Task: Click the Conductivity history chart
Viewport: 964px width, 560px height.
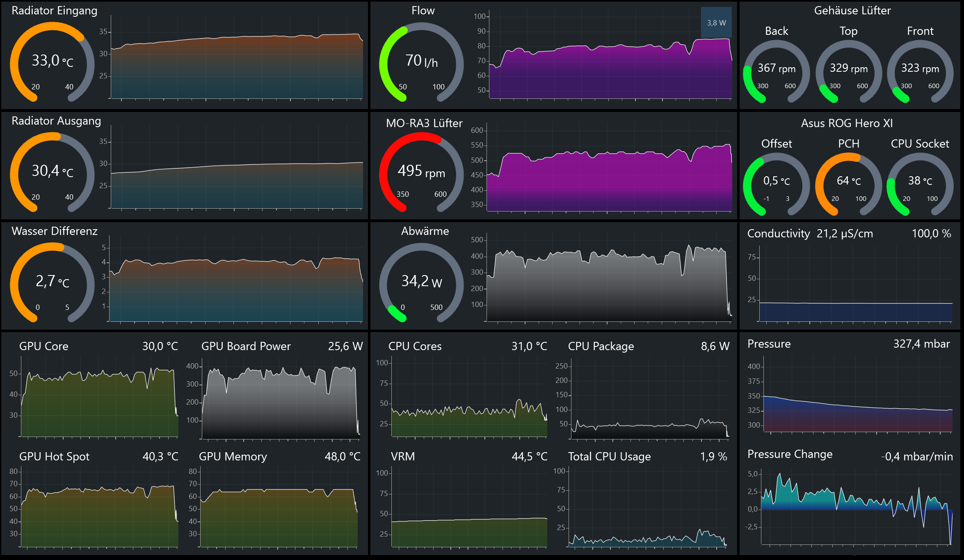Action: click(x=855, y=287)
